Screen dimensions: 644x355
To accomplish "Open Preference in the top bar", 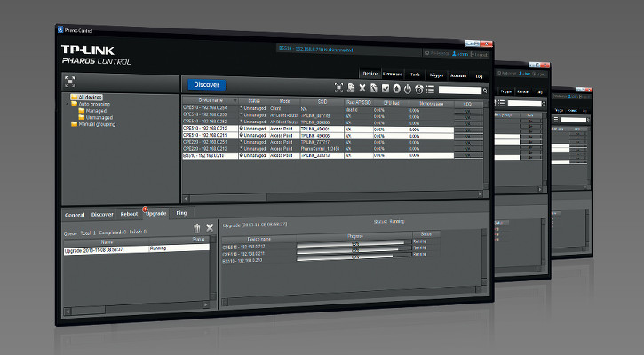I will coord(437,53).
